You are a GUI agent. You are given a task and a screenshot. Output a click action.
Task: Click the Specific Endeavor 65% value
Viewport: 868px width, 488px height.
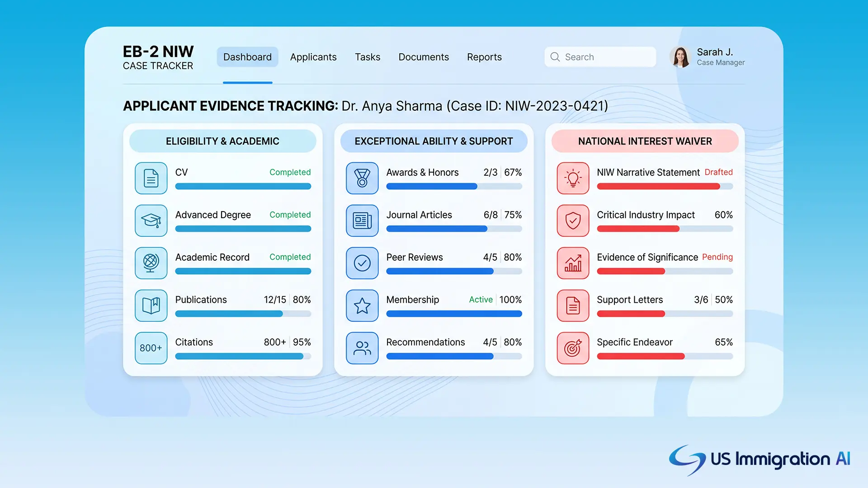click(724, 342)
